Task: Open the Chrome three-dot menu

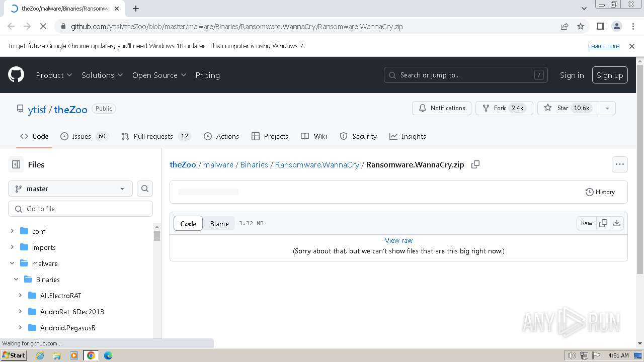Action: click(x=632, y=26)
